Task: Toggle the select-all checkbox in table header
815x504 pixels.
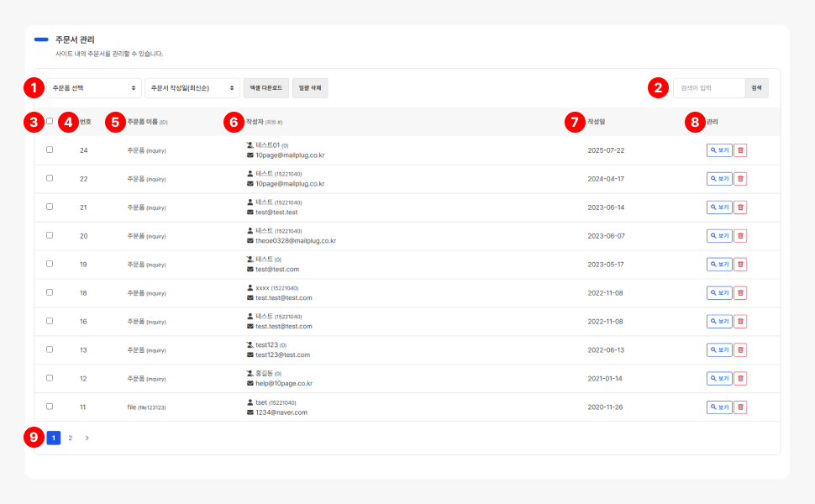Action: pyautogui.click(x=50, y=121)
